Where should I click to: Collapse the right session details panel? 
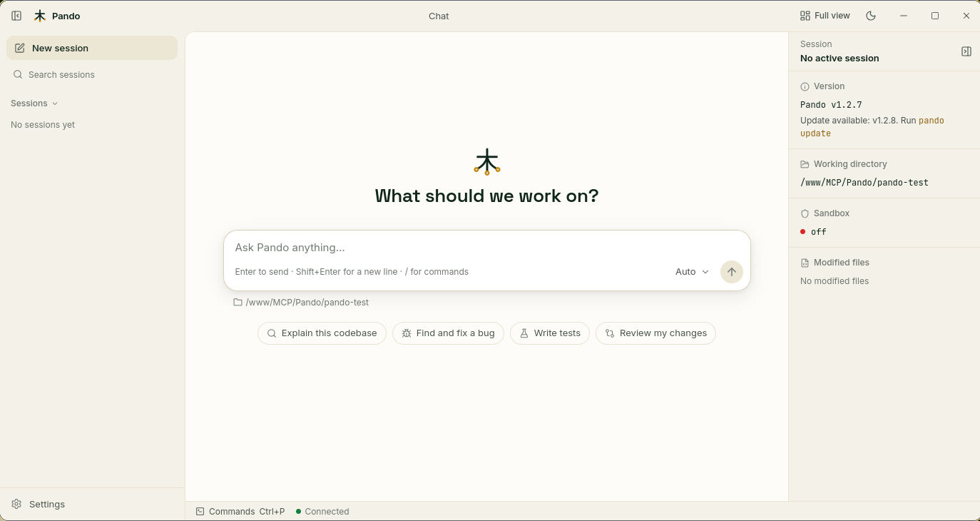click(x=966, y=51)
